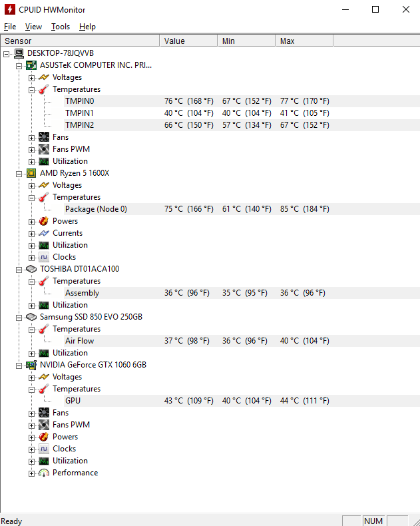
Task: Collapse Temperatures under AMD Ryzen 5 1600X
Action: tap(31, 198)
